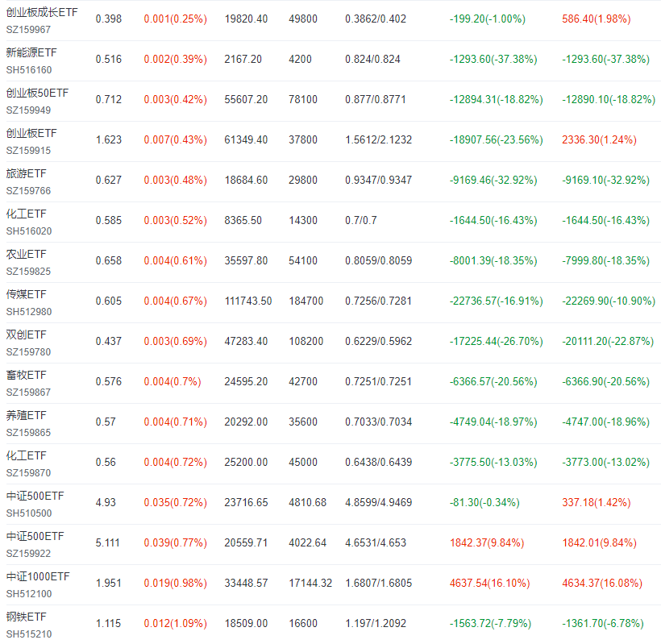
Task: Select the market value 19820.40
Action: pyautogui.click(x=246, y=19)
